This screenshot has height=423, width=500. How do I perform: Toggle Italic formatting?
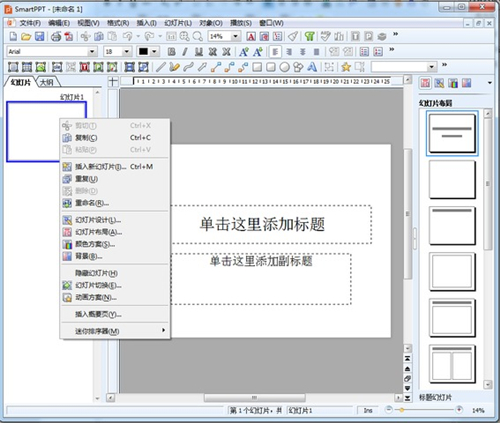[185, 52]
